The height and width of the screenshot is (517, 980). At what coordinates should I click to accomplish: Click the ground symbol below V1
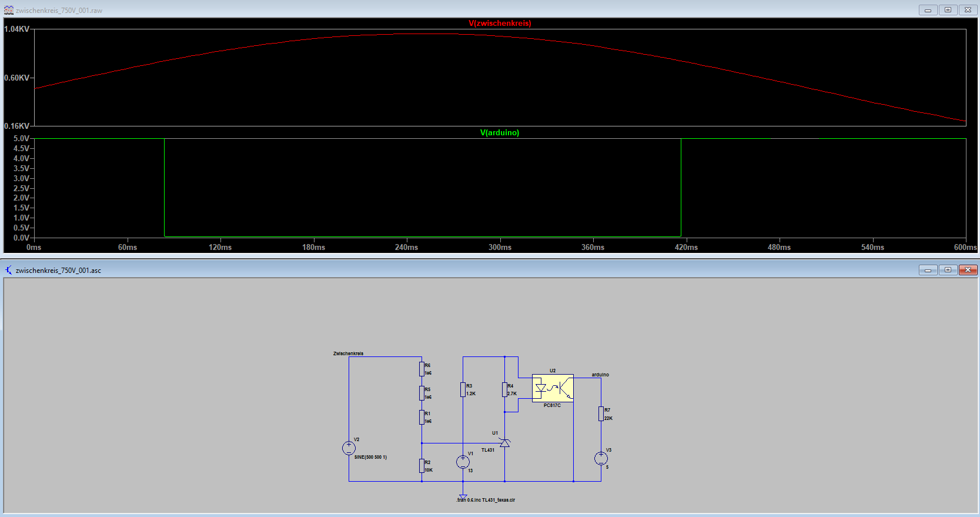[463, 497]
